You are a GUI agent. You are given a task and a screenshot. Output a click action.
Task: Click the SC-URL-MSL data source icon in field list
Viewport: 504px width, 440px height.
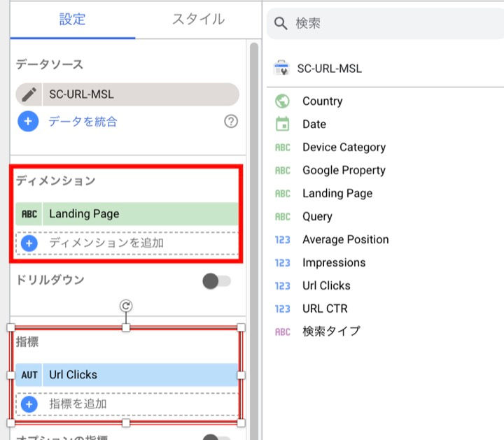(281, 68)
